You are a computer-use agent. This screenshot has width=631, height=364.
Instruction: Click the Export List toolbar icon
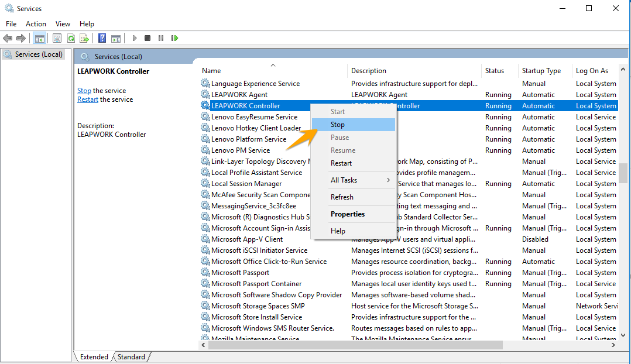(84, 38)
